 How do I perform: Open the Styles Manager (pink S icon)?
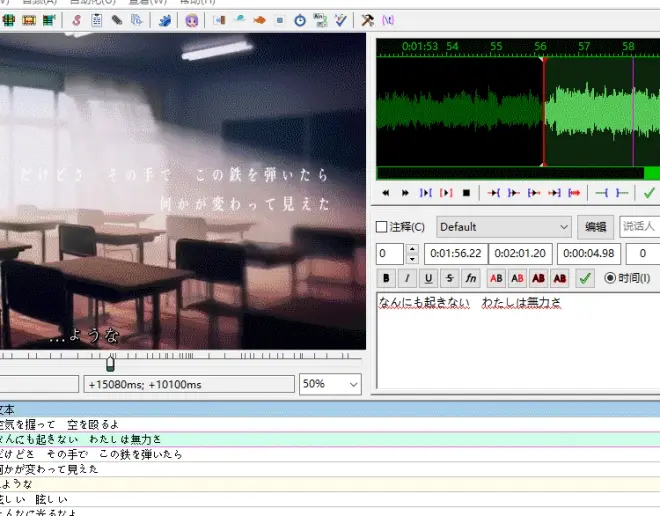point(76,20)
